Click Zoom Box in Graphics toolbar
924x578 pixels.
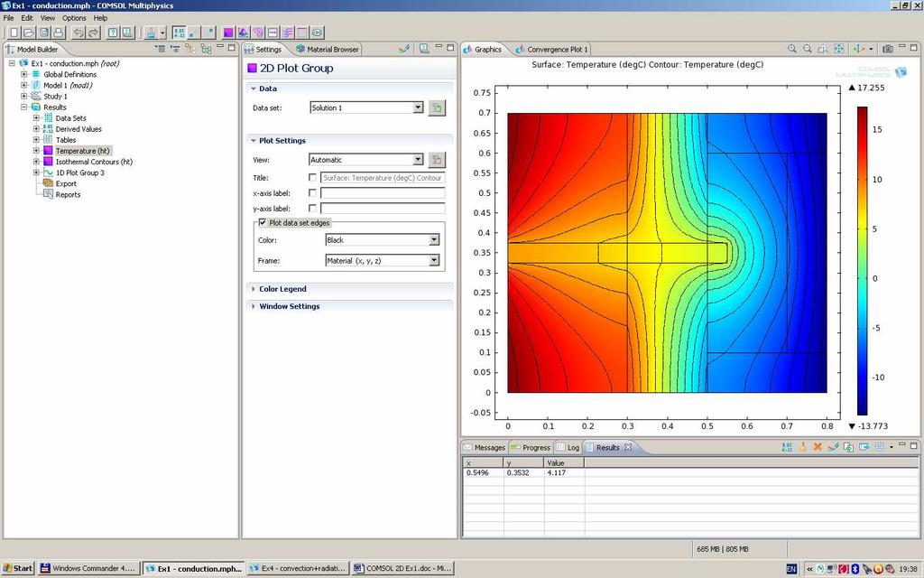tap(823, 49)
